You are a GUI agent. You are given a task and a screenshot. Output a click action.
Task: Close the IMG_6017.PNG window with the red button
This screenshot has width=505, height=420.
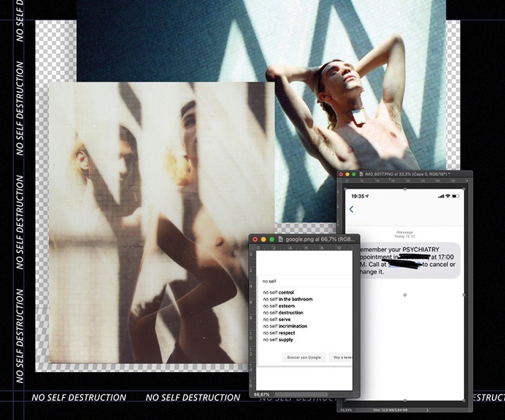click(x=341, y=174)
